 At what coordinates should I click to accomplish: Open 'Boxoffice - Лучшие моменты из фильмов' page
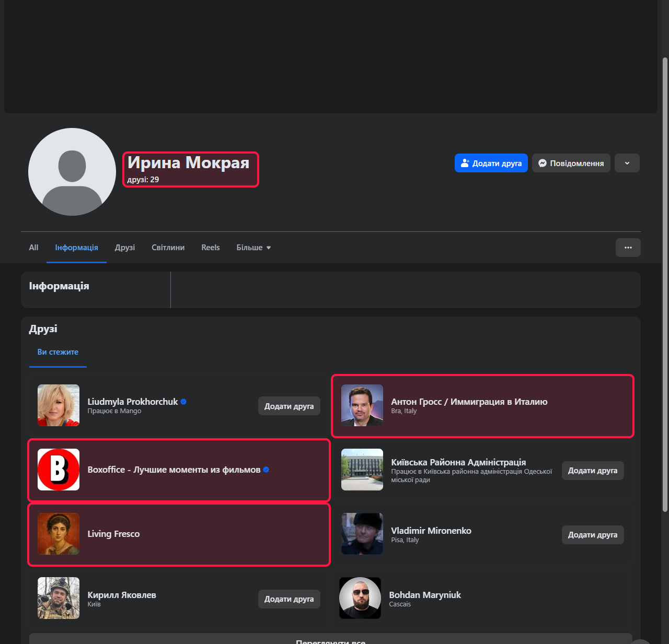pos(174,470)
